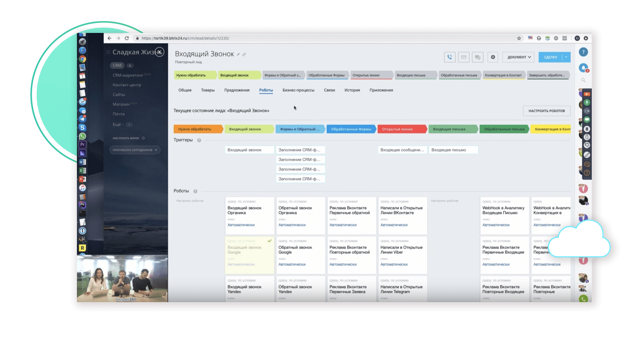Click the Триггеры help question icon

pyautogui.click(x=199, y=140)
